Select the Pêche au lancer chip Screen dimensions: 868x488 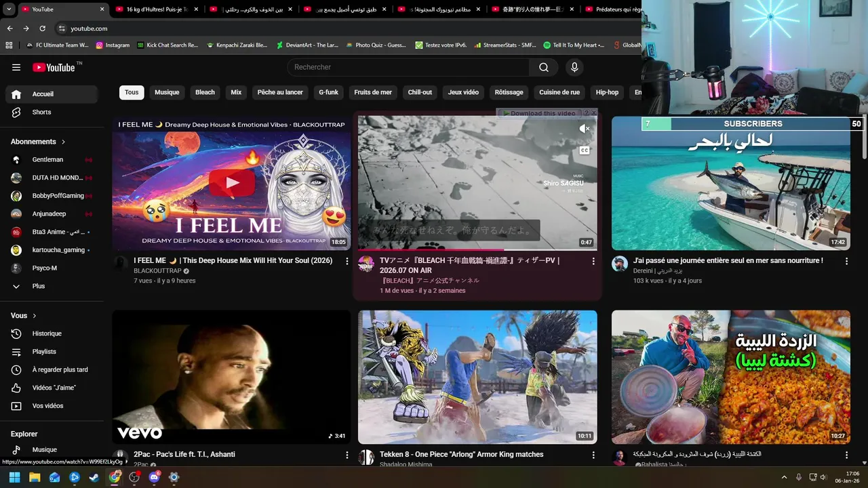pyautogui.click(x=280, y=92)
